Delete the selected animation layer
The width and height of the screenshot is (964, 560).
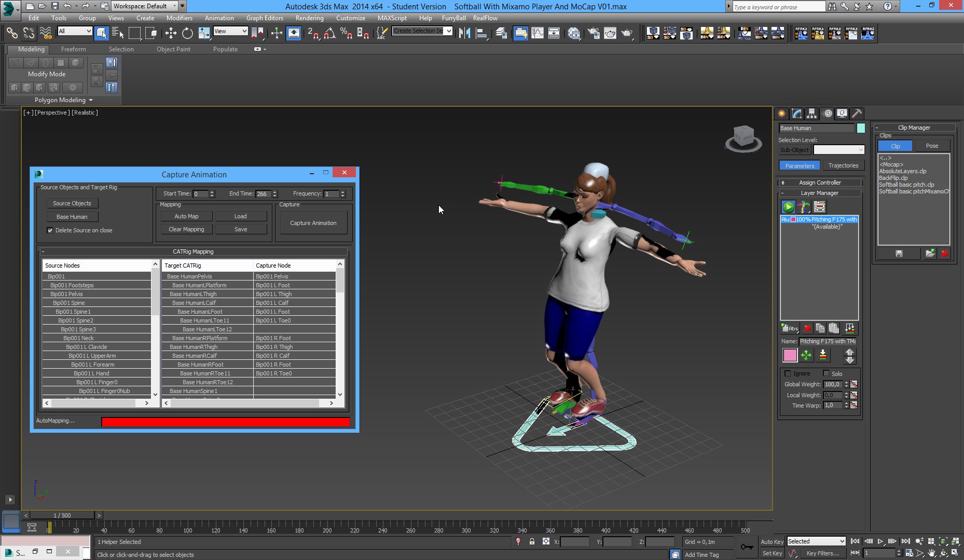pos(807,328)
